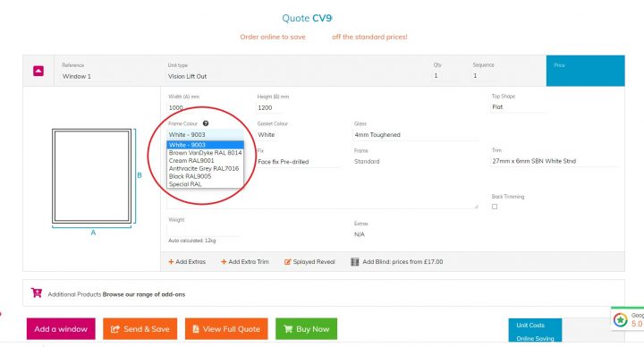Click the Unit Costs label
644x347 pixels.
530,326
